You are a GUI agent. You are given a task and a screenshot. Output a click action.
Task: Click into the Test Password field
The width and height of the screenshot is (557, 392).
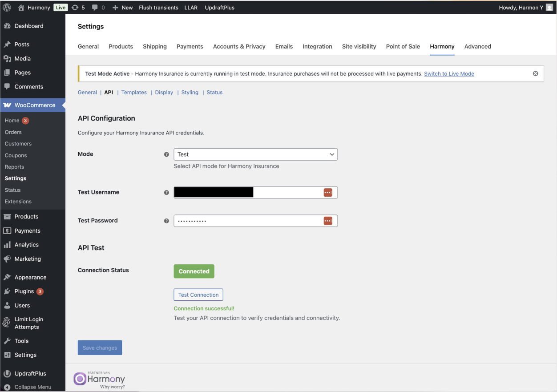pyautogui.click(x=247, y=221)
